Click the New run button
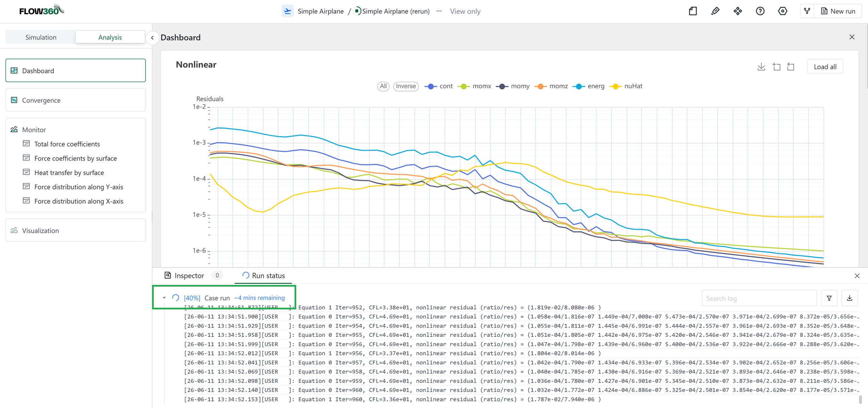The height and width of the screenshot is (408, 868). click(838, 11)
